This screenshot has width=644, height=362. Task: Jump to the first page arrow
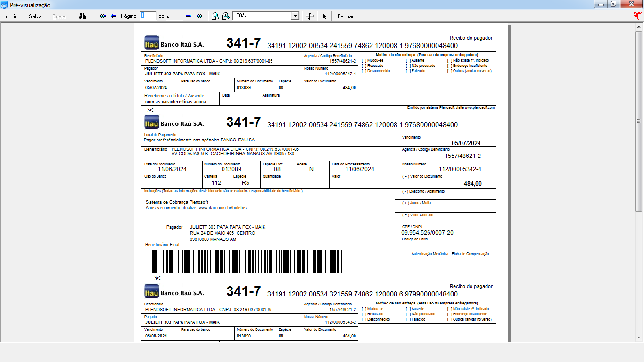[103, 16]
